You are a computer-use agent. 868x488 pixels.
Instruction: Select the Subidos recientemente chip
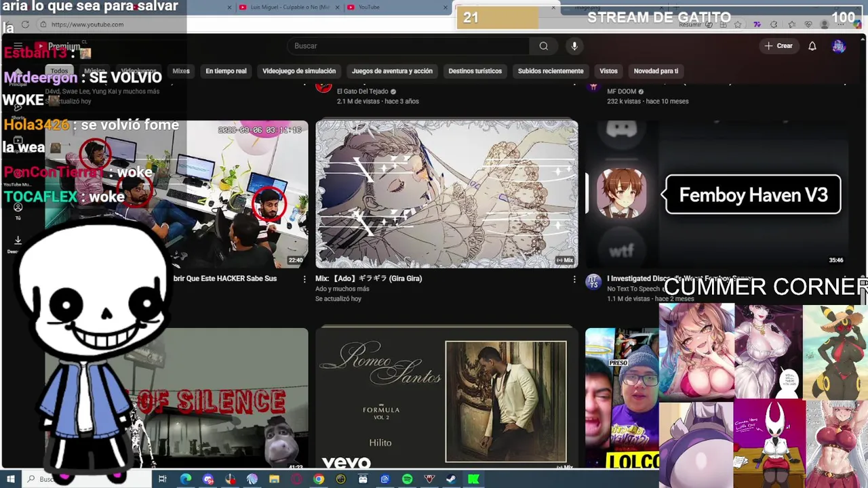[x=551, y=71]
